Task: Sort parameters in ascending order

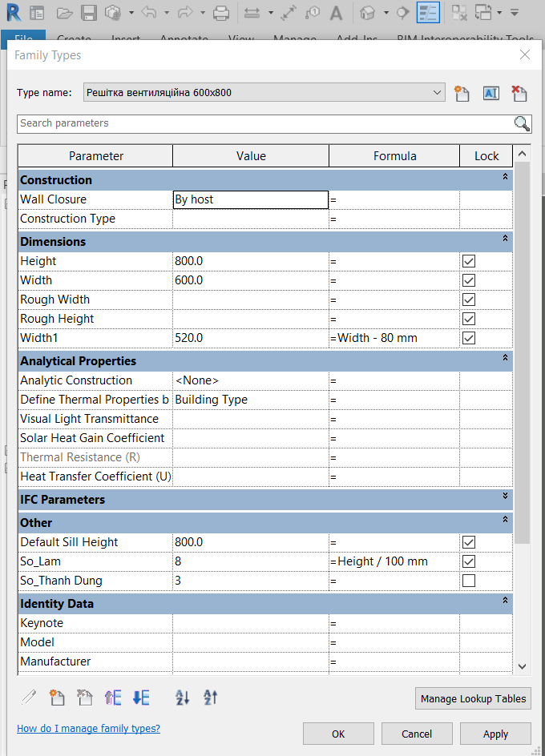Action: point(183,698)
